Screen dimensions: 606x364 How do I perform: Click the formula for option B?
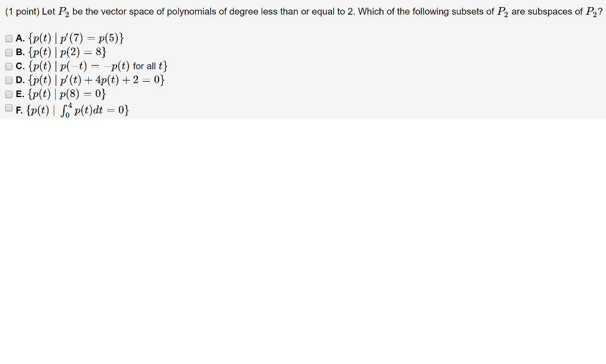click(x=65, y=52)
